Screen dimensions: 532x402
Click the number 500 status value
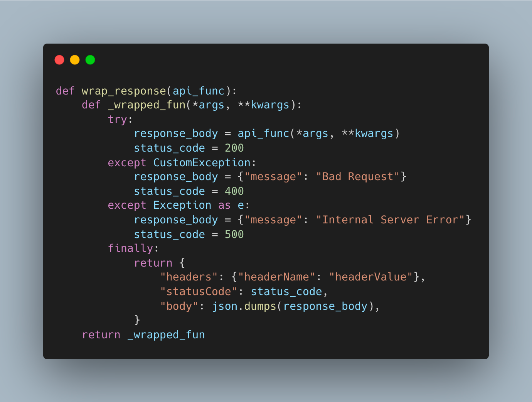click(234, 235)
